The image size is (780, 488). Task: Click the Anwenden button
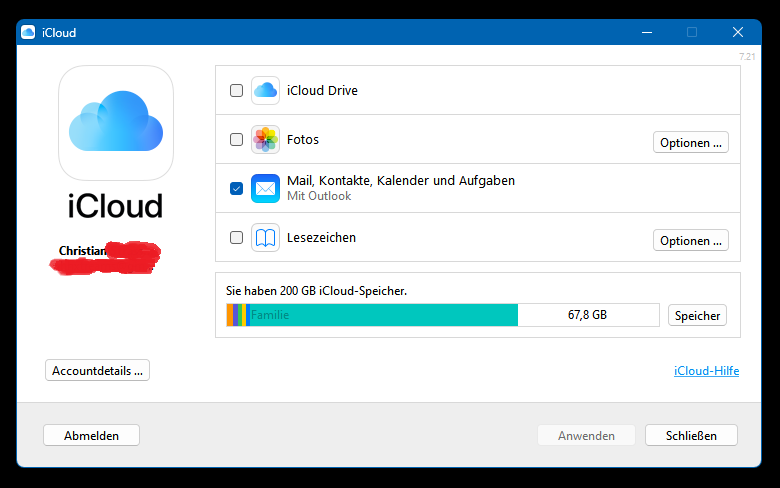(586, 435)
